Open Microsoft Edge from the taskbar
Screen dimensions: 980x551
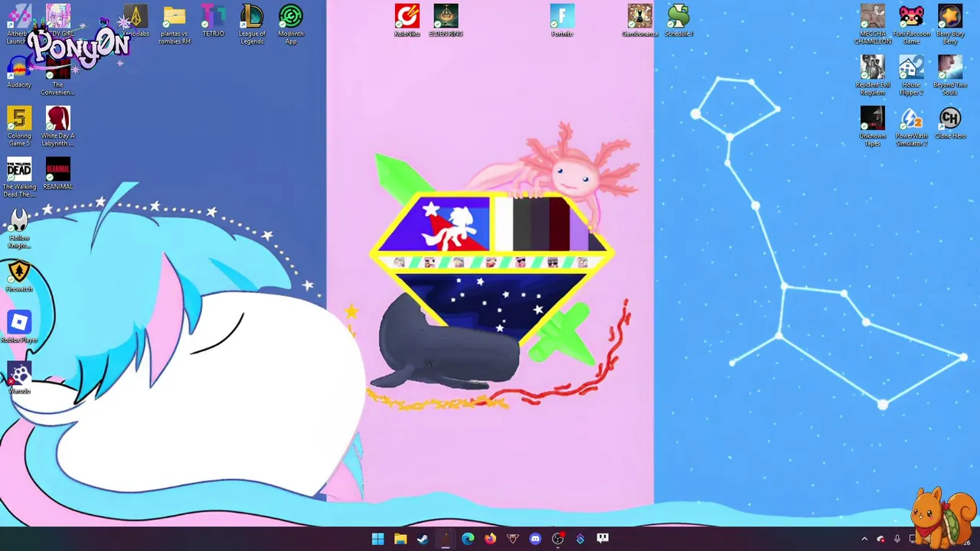[468, 539]
